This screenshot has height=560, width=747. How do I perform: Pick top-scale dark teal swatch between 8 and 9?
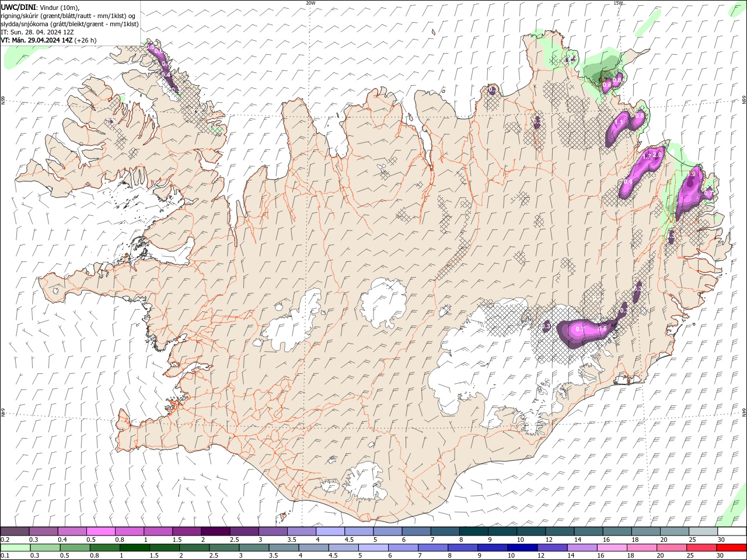pos(474,531)
